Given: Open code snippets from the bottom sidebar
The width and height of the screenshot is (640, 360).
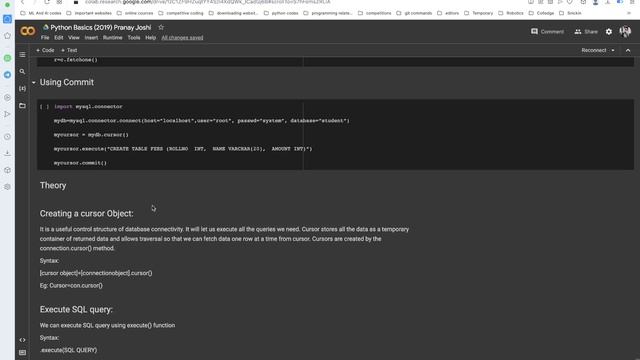Looking at the screenshot, I should click(22, 340).
